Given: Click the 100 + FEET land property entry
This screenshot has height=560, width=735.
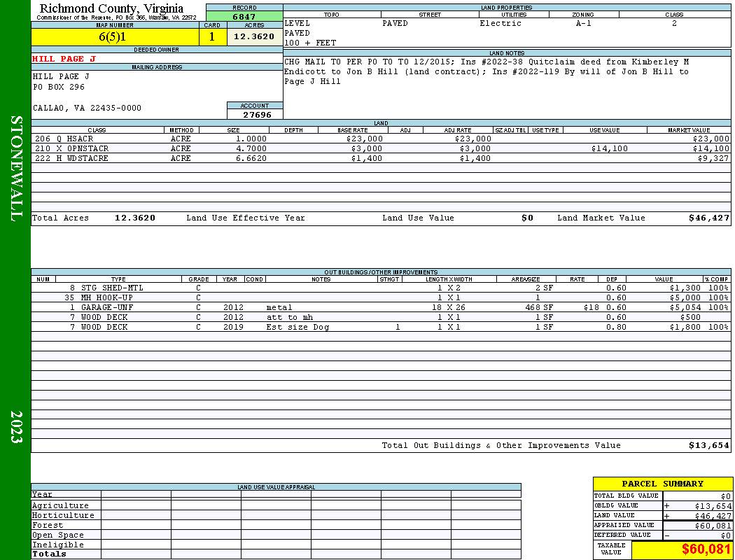Looking at the screenshot, I should 310,43.
